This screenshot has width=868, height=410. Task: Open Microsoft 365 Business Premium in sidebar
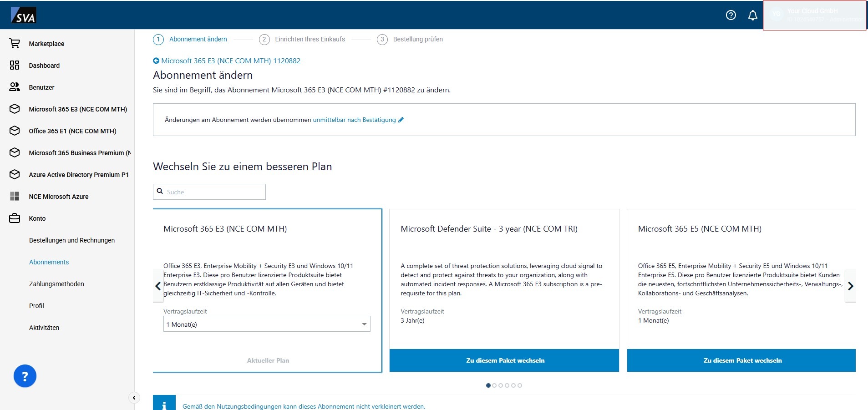point(80,153)
